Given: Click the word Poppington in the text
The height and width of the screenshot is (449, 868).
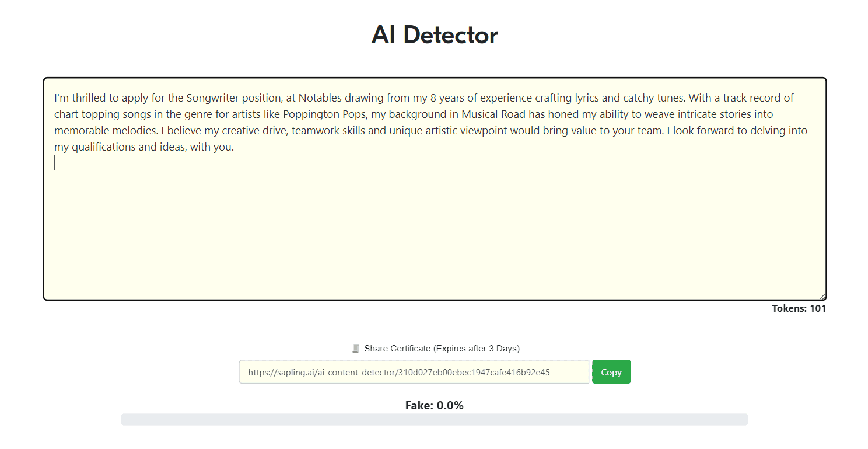Looking at the screenshot, I should [309, 114].
